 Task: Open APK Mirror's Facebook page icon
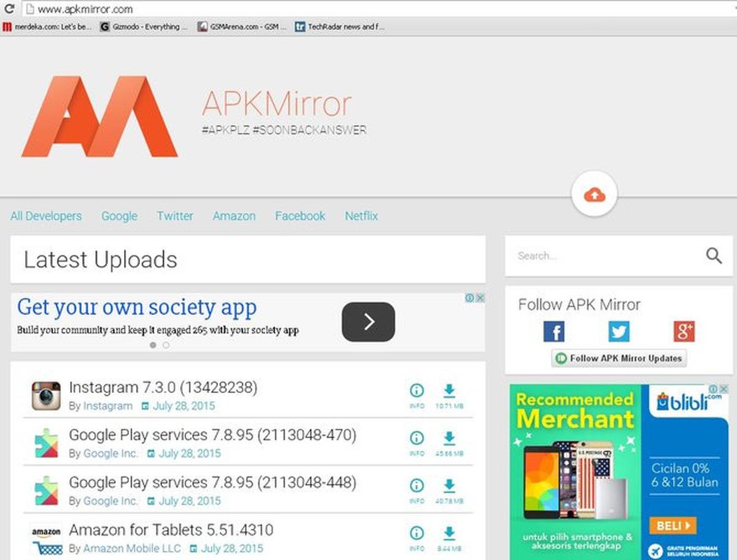554,332
